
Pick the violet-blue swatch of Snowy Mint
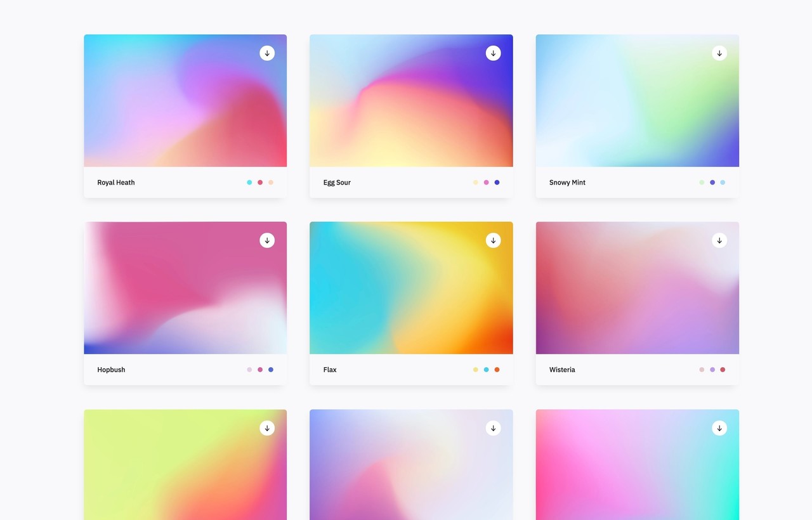pyautogui.click(x=712, y=183)
